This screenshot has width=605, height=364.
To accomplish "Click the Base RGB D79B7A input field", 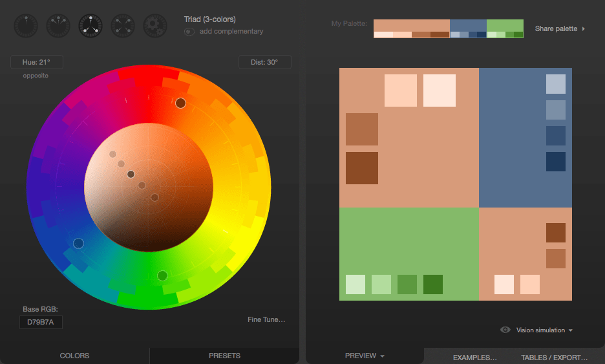I will pyautogui.click(x=41, y=322).
